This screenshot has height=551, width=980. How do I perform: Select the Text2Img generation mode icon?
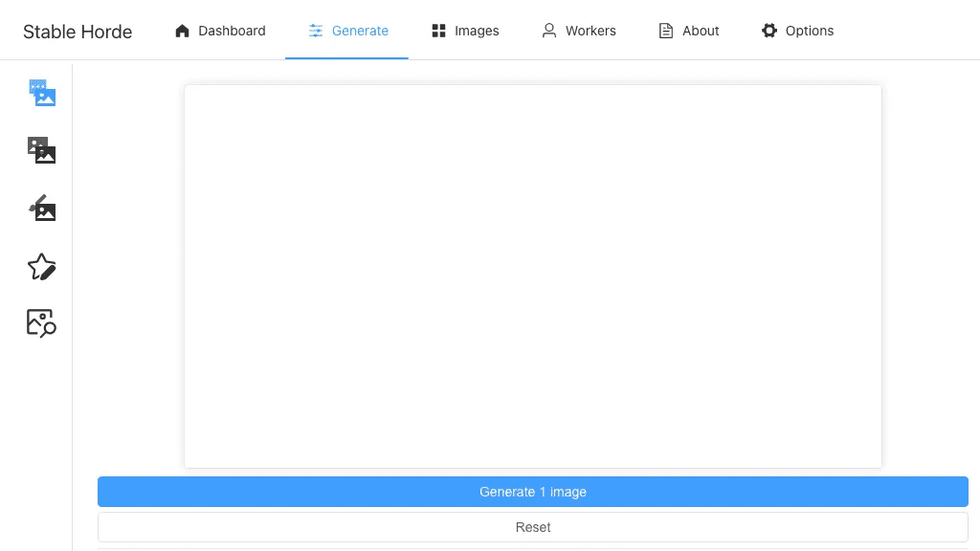click(42, 93)
